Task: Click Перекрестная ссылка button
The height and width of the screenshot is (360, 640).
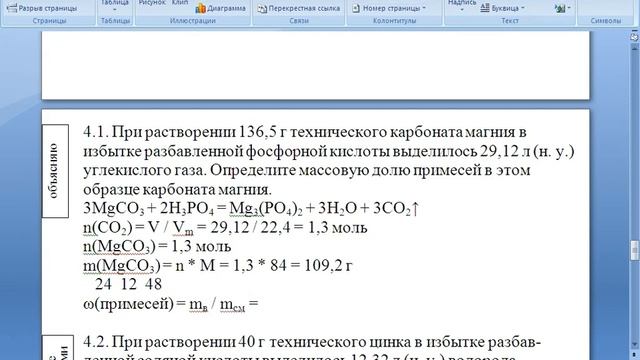Action: (299, 8)
